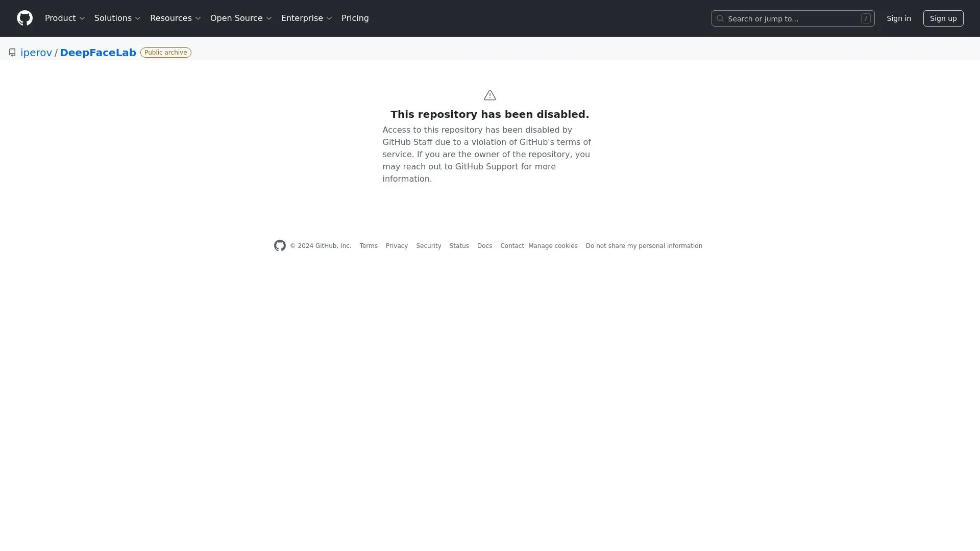Click the GitHub mark icon in the footer
This screenshot has width=980, height=551.
pyautogui.click(x=280, y=246)
